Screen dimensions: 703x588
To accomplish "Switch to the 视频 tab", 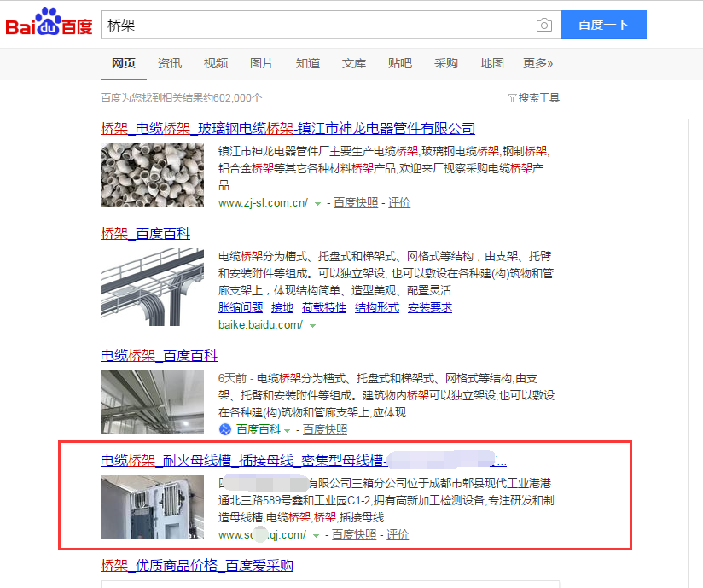I will tap(216, 63).
